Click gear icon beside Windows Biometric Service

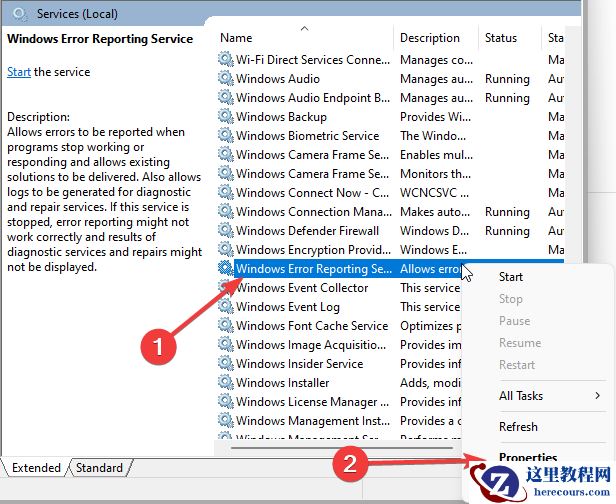[226, 135]
